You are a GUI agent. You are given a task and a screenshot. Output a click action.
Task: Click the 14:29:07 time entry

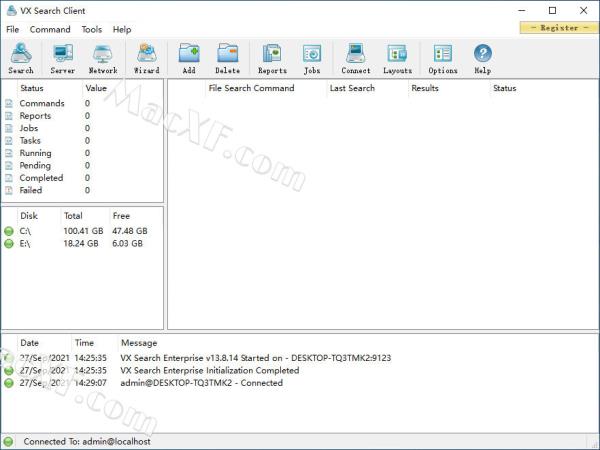click(90, 383)
